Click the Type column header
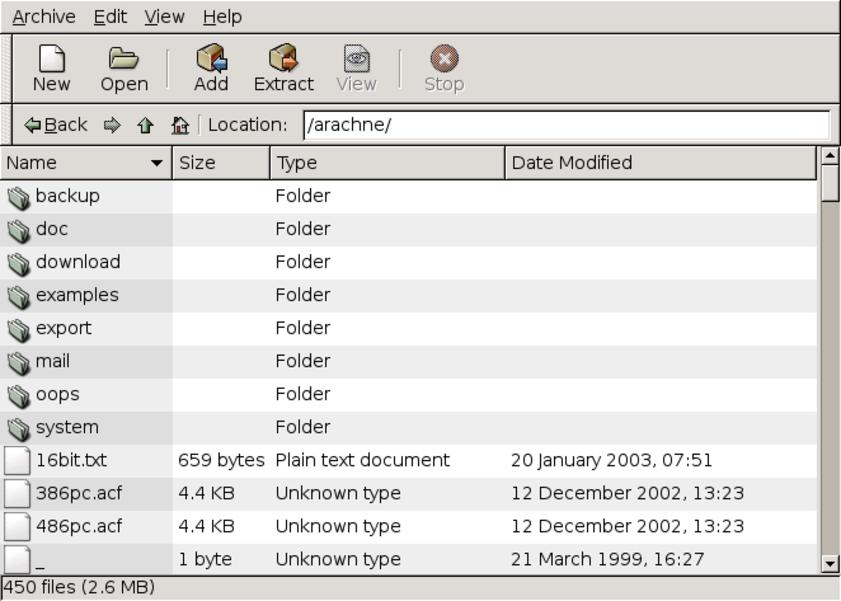 tap(386, 163)
